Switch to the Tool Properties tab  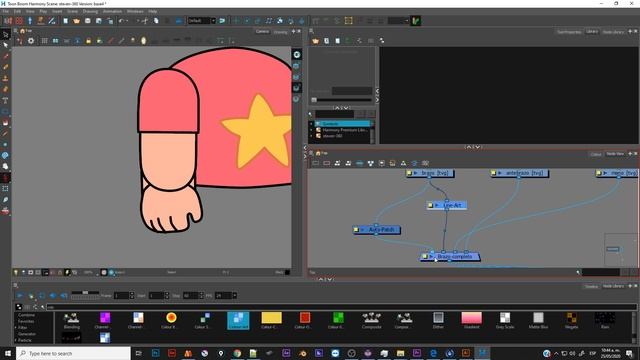tap(569, 32)
